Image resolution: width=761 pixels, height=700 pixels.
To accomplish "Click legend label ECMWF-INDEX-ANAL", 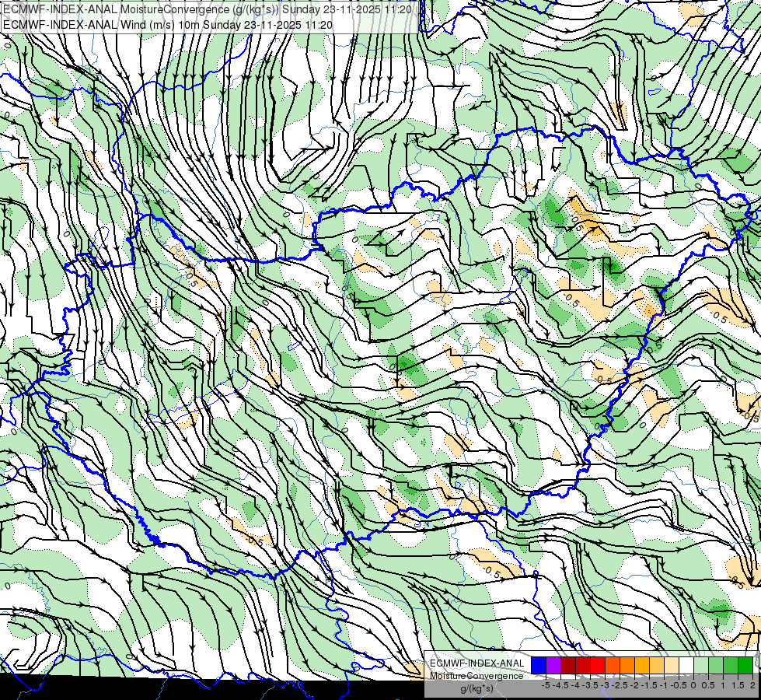I will (x=477, y=663).
